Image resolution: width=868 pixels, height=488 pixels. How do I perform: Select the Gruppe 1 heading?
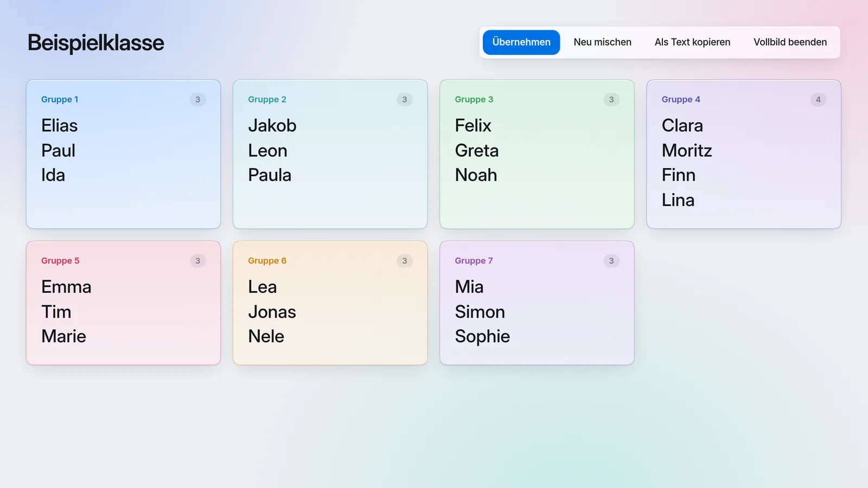click(x=60, y=99)
